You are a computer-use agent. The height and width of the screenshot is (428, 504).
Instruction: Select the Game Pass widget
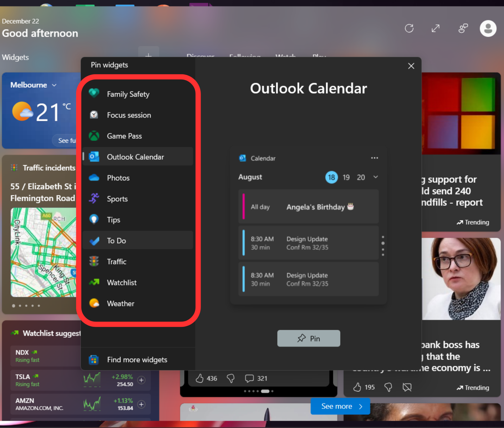124,136
